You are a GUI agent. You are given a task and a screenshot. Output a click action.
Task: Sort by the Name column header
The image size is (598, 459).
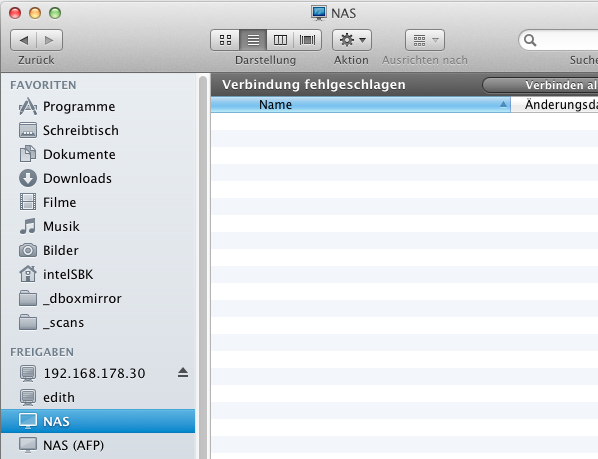point(360,104)
